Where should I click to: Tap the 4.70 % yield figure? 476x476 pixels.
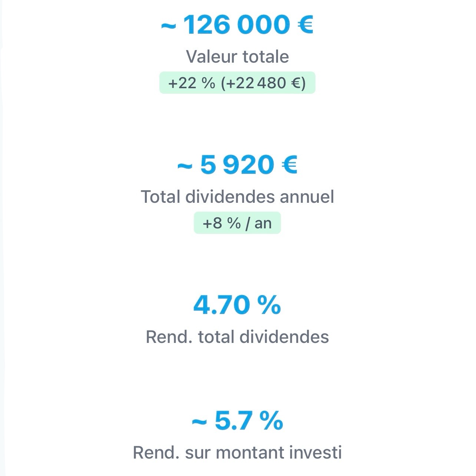[237, 305]
